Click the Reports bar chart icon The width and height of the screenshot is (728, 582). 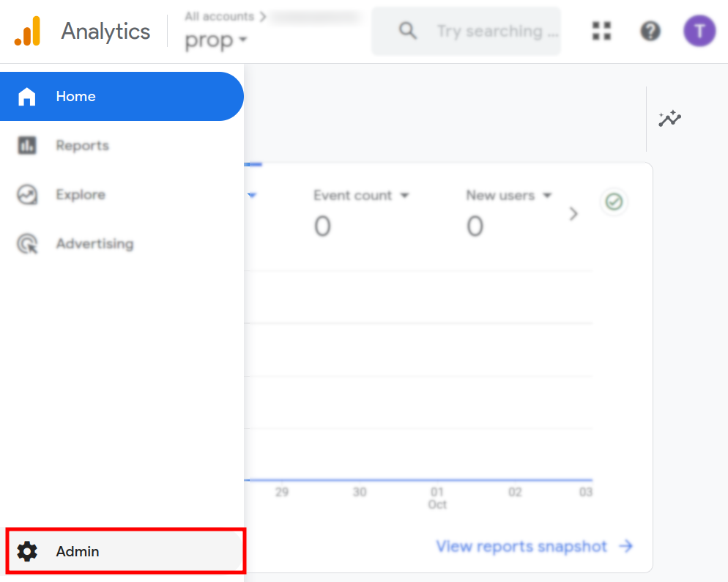pos(27,145)
